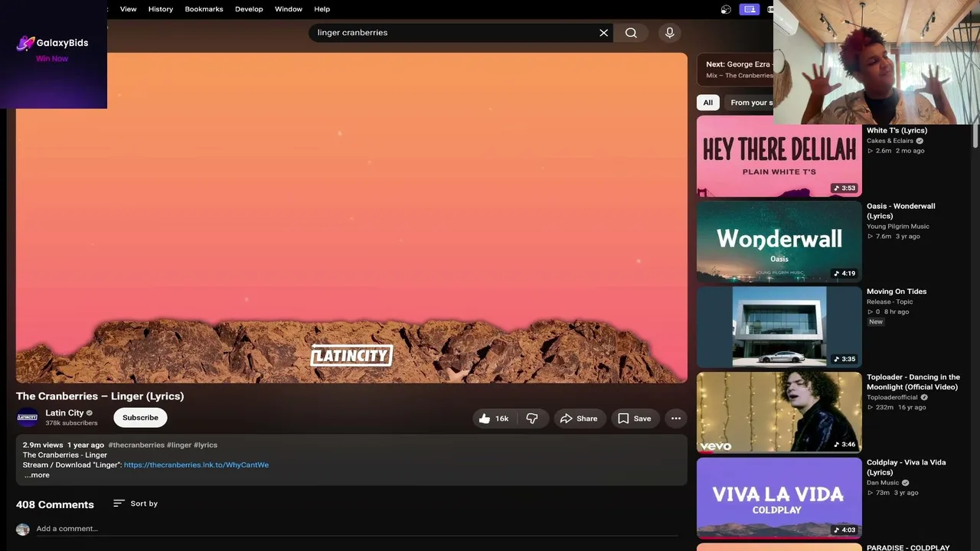980x551 pixels.
Task: Open the Develop menu
Action: (x=249, y=9)
